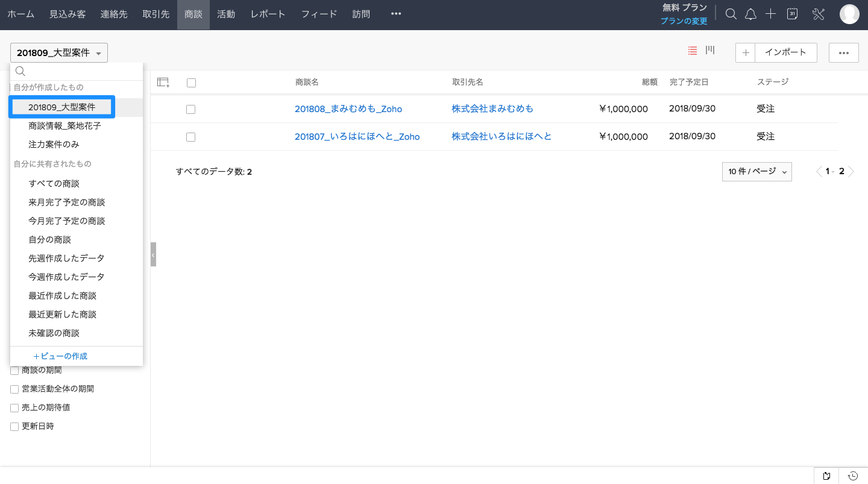Open the レポート tab
The height and width of the screenshot is (484, 868).
pyautogui.click(x=268, y=14)
